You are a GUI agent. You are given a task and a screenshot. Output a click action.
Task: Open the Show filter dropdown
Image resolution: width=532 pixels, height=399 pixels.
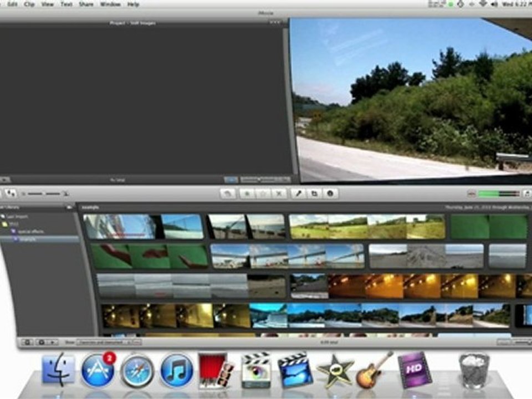105,342
